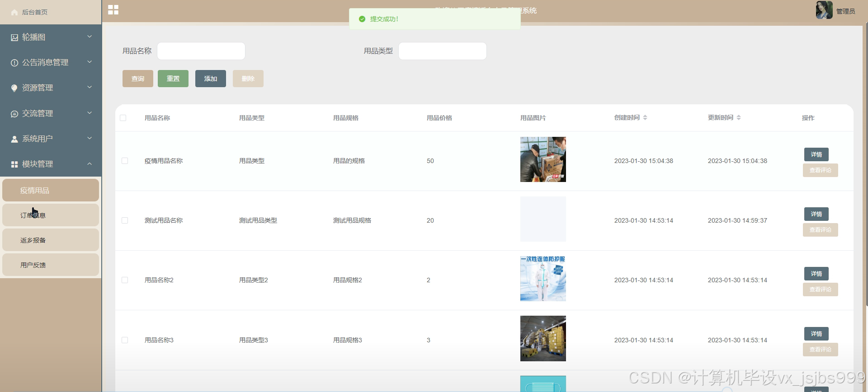This screenshot has height=392, width=868.
Task: Check the row for 测试用品名称
Action: tap(125, 220)
